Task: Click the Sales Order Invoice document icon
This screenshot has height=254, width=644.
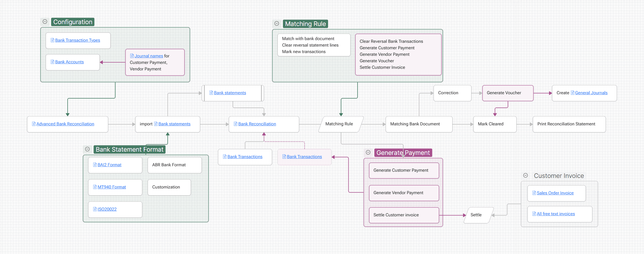Action: (x=534, y=193)
